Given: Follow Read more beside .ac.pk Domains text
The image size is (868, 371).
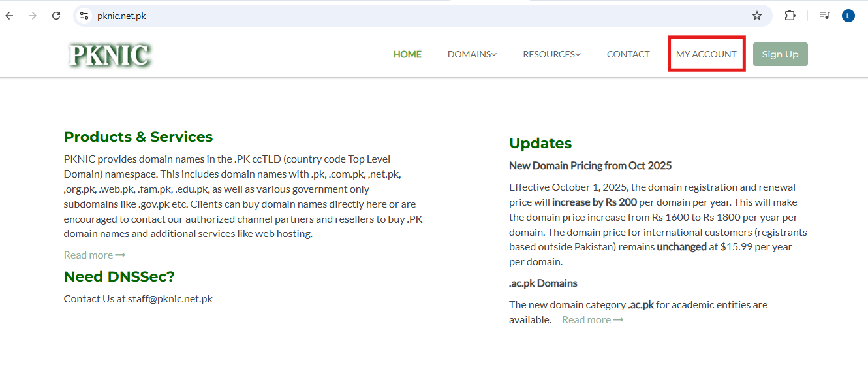Looking at the screenshot, I should tap(592, 319).
